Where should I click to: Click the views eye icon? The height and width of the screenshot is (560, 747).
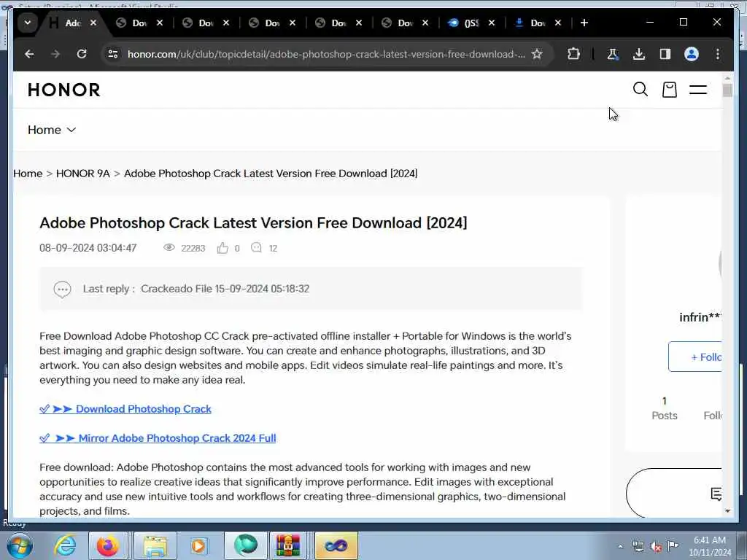point(169,248)
